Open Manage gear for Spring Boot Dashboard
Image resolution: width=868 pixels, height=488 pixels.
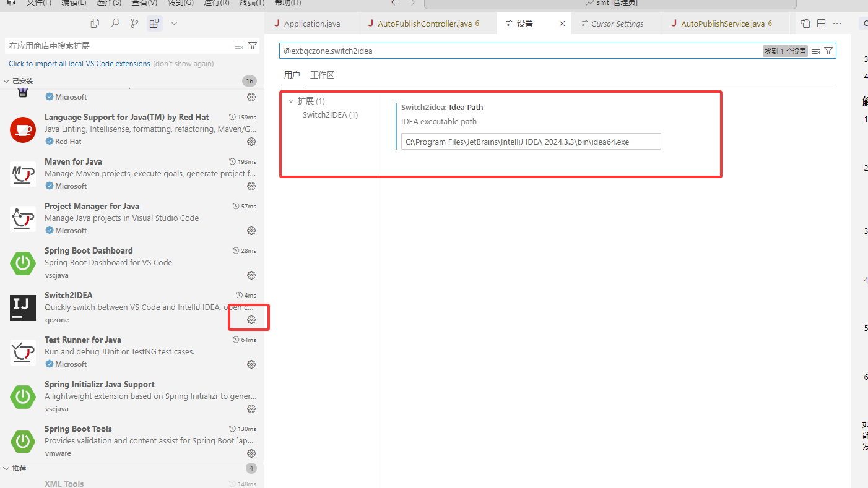(x=251, y=275)
